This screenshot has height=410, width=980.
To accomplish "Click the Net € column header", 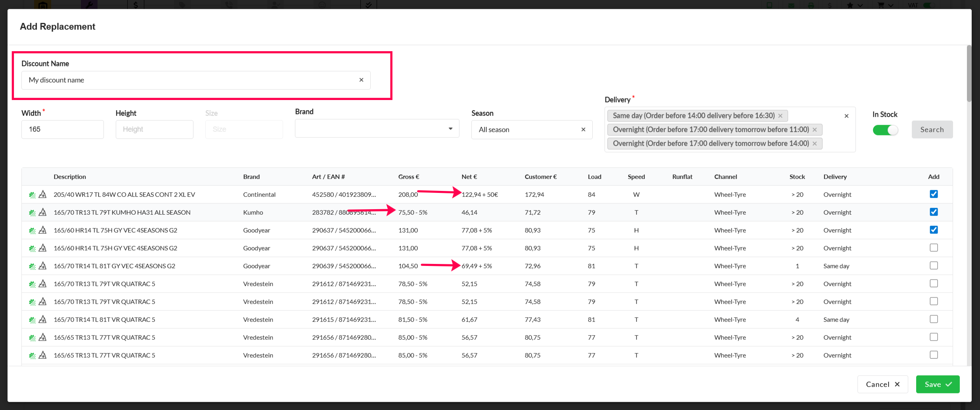I will [x=469, y=177].
